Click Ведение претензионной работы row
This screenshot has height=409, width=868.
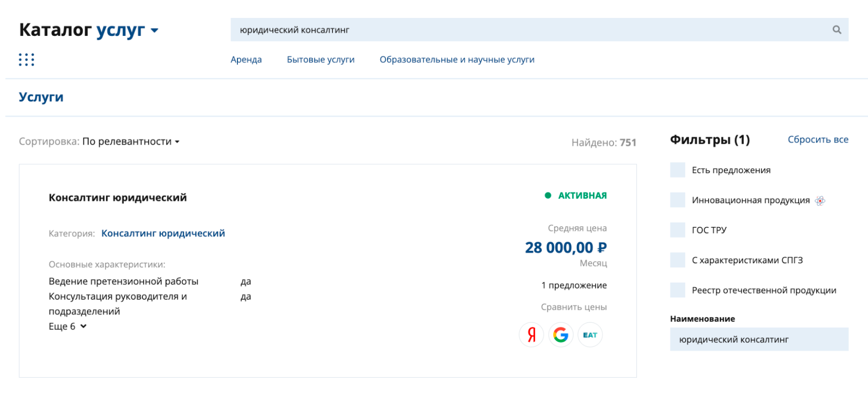click(x=150, y=281)
